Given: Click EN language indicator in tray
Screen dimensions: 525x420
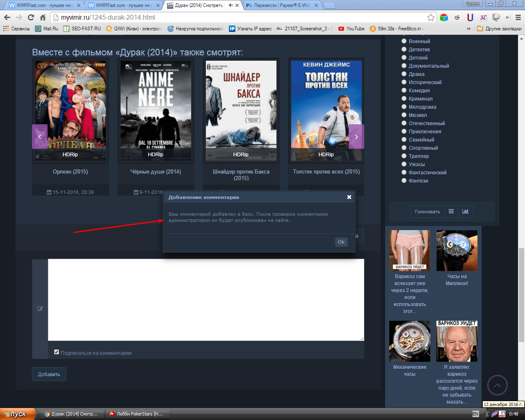Looking at the screenshot, I should coord(475,414).
